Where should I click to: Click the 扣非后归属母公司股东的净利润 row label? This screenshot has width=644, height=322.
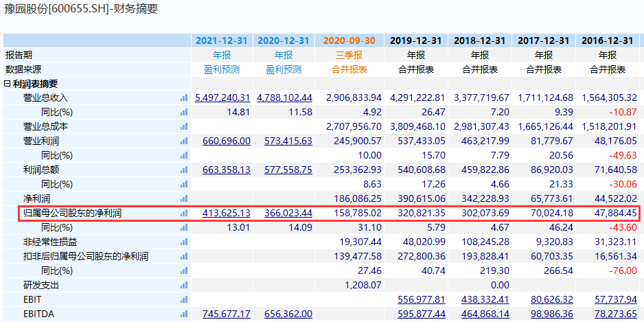tap(86, 256)
